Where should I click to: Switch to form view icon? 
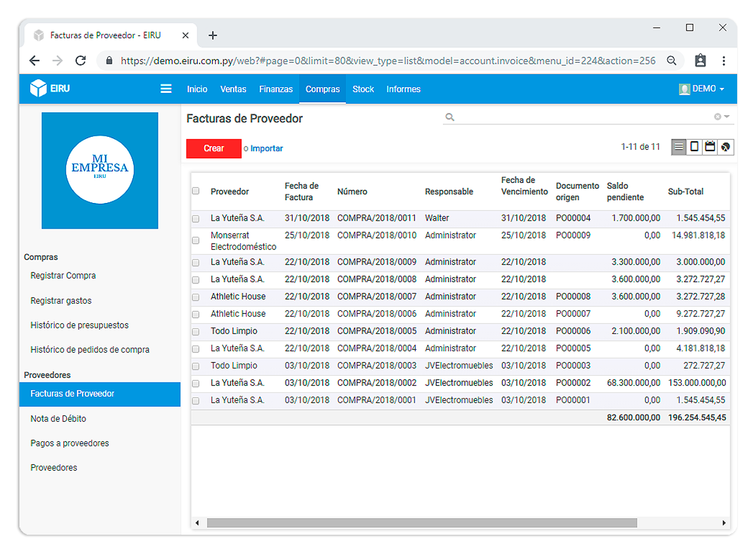(694, 147)
